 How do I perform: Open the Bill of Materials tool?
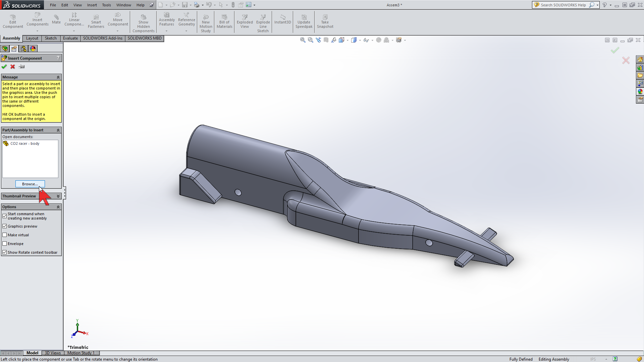pos(224,21)
